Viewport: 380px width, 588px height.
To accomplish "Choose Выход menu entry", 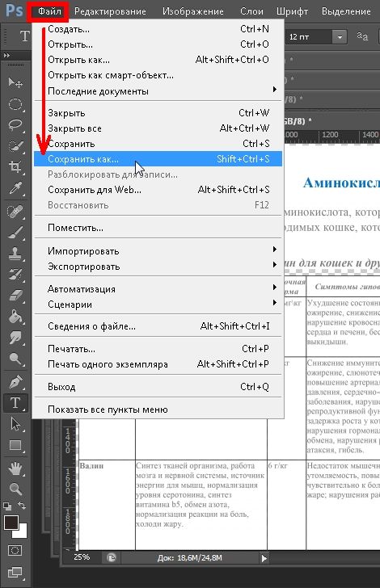I will 158,387.
